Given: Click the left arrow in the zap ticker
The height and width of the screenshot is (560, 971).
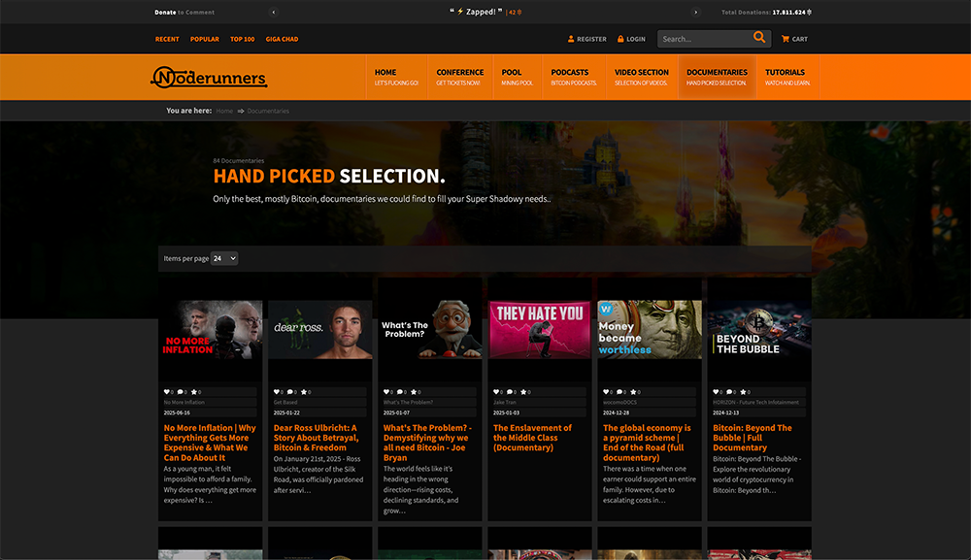Looking at the screenshot, I should 274,13.
